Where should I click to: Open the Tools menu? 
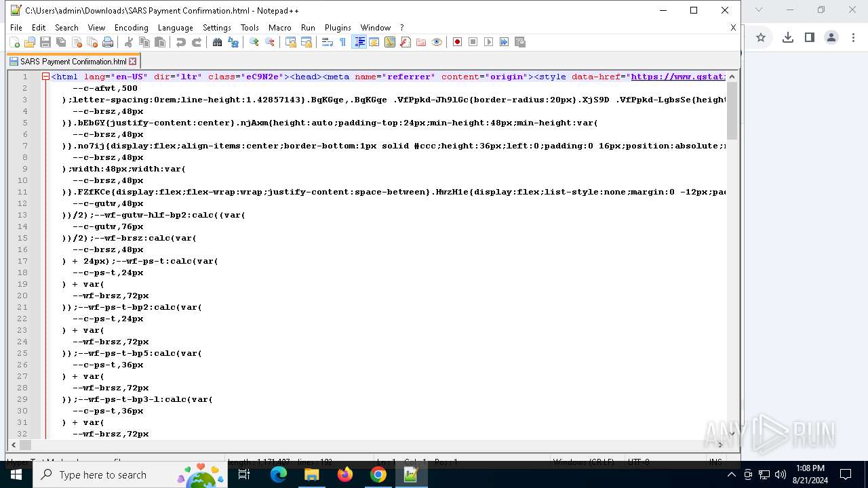point(250,28)
